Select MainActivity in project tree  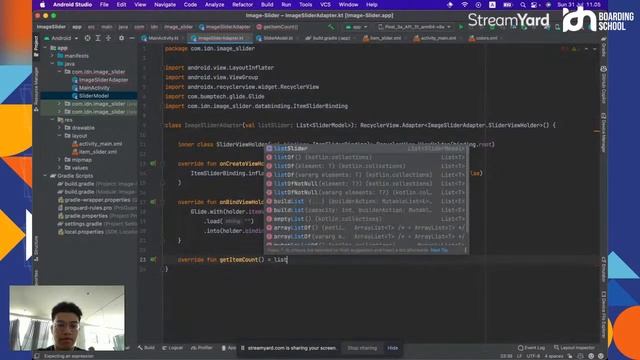coord(94,88)
